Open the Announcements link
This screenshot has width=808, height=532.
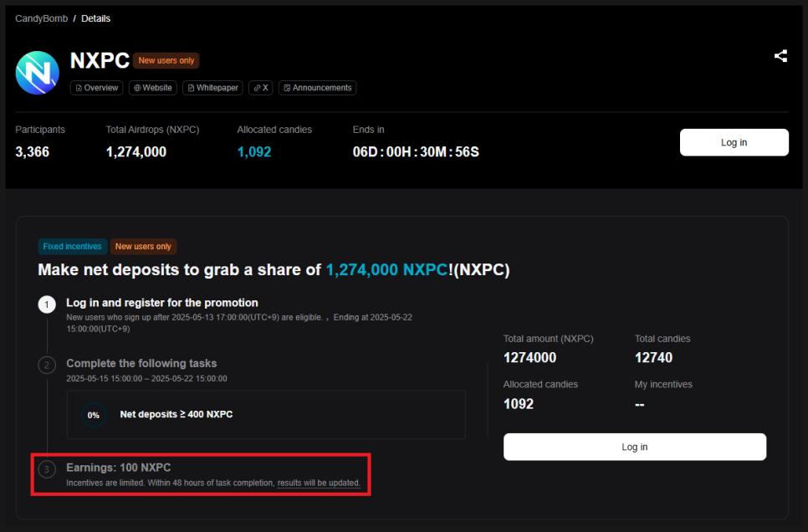click(x=318, y=88)
